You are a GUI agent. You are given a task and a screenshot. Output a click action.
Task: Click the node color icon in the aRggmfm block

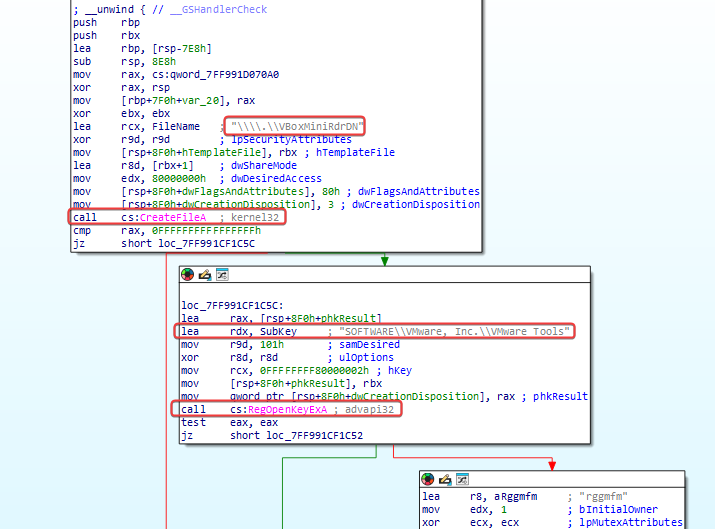click(428, 479)
